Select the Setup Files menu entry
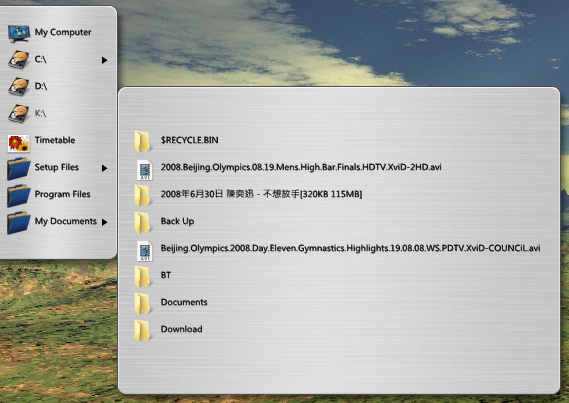The image size is (569, 403). [58, 168]
